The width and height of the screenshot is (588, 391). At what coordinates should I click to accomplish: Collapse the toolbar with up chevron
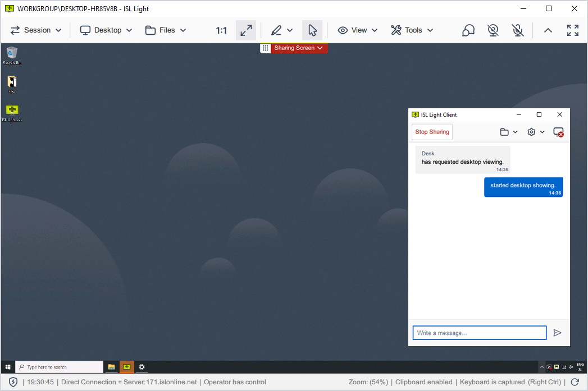548,30
